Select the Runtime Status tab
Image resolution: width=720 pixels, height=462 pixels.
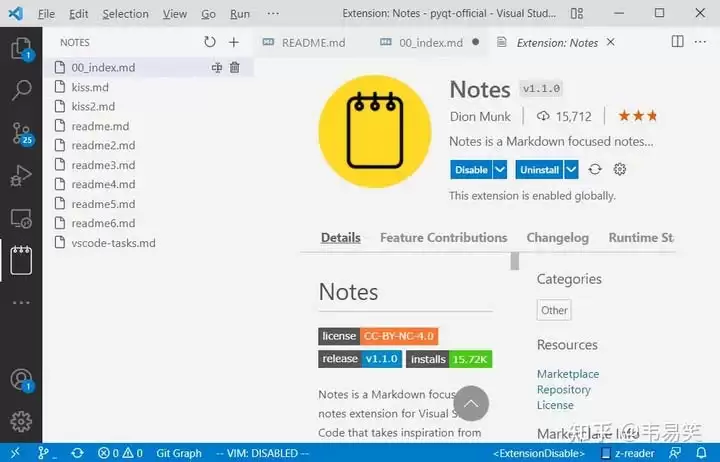641,237
